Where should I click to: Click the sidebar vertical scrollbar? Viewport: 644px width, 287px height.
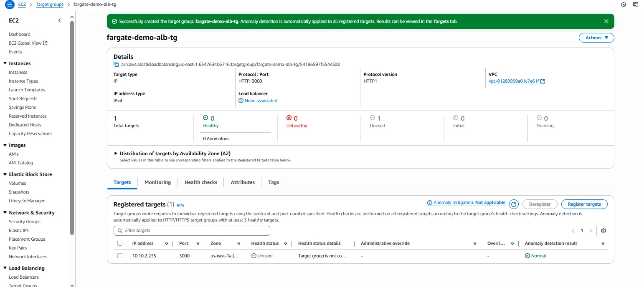(x=72, y=127)
